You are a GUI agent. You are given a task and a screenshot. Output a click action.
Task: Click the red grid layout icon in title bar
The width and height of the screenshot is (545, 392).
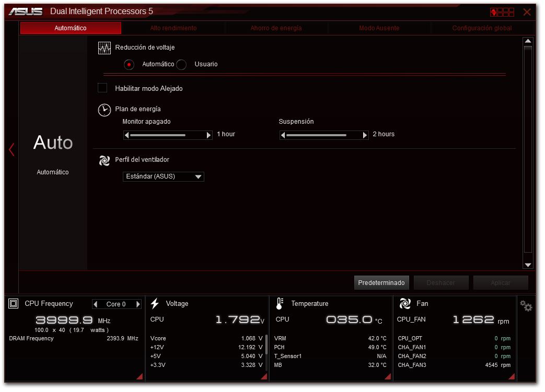(x=502, y=12)
